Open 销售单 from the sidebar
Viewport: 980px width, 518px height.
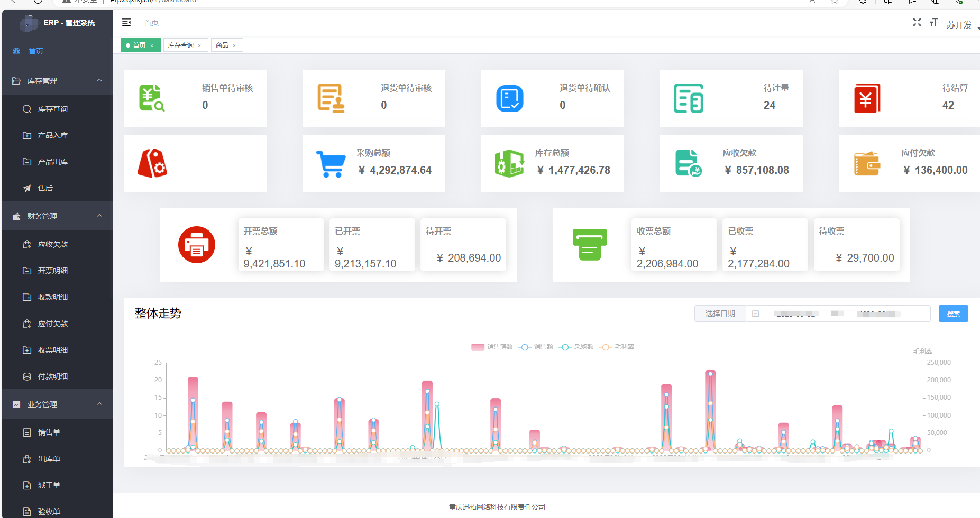click(x=58, y=432)
